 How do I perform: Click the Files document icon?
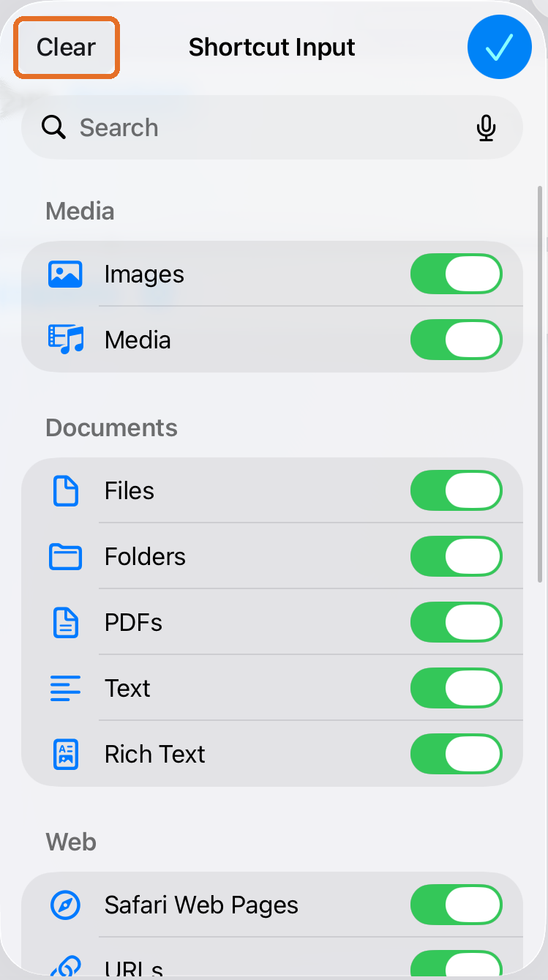click(x=66, y=490)
